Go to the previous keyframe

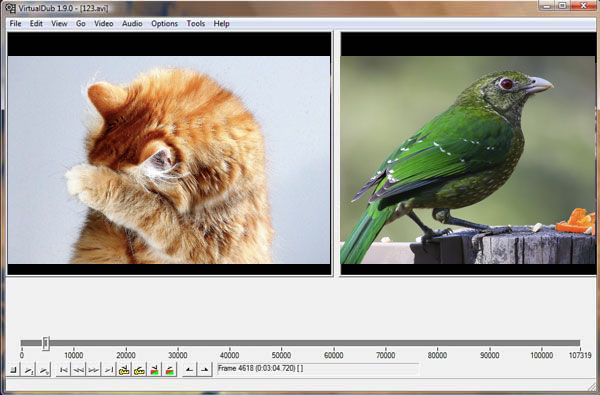[124, 370]
